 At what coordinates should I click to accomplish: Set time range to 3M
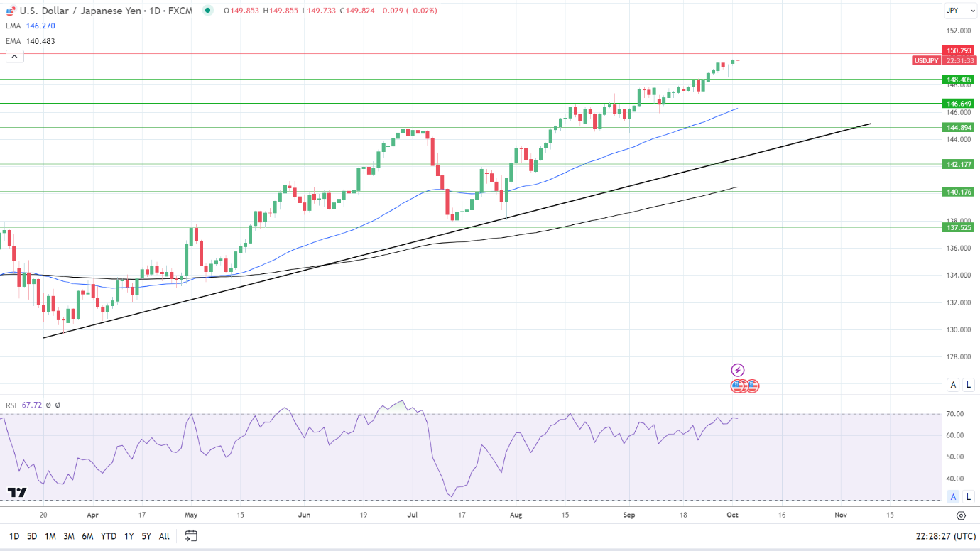tap(69, 536)
